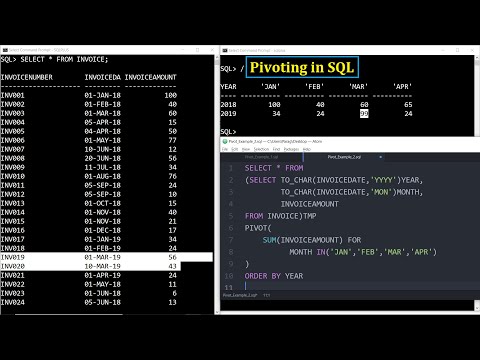Click line number 6 in the Atom gutter
Screen dimensions: 480x360
click(x=231, y=228)
